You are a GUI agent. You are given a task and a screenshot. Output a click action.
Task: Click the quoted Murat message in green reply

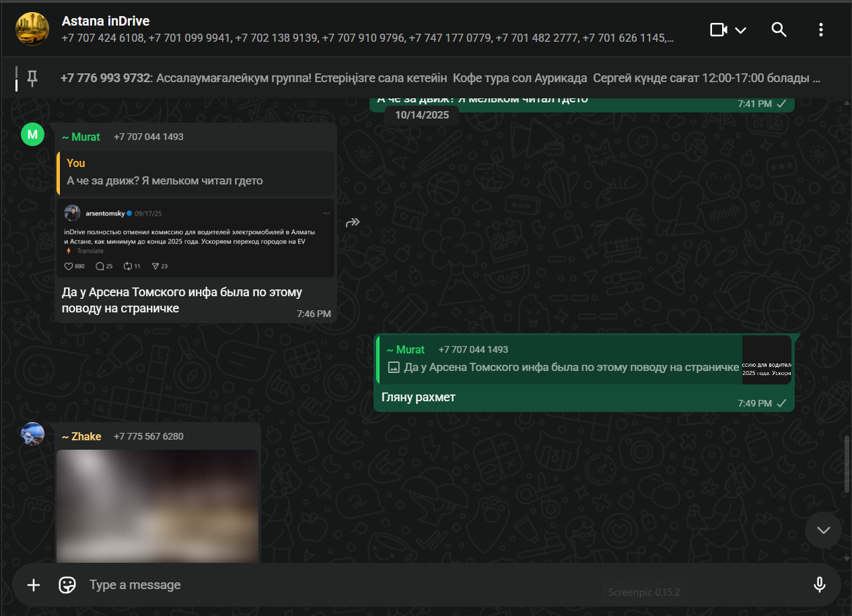583,360
